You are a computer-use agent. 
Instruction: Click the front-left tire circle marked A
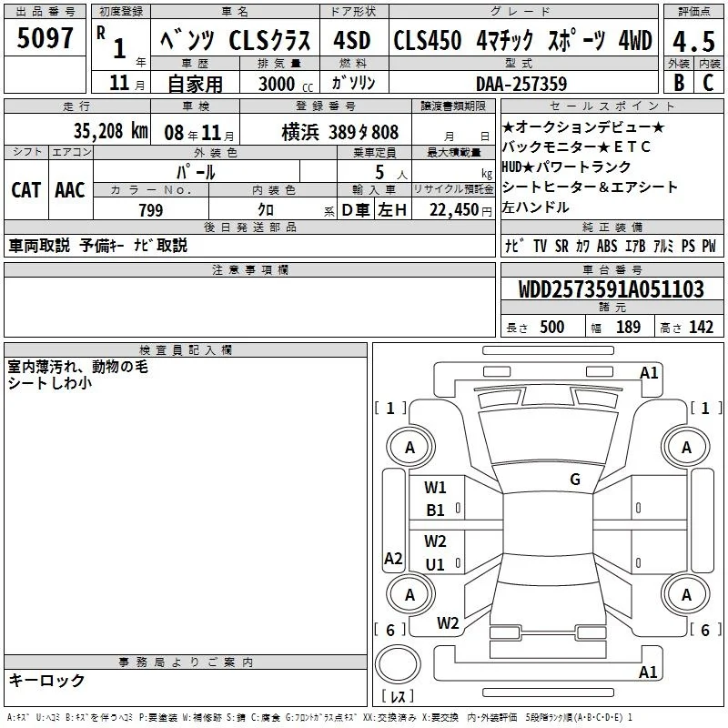410,447
